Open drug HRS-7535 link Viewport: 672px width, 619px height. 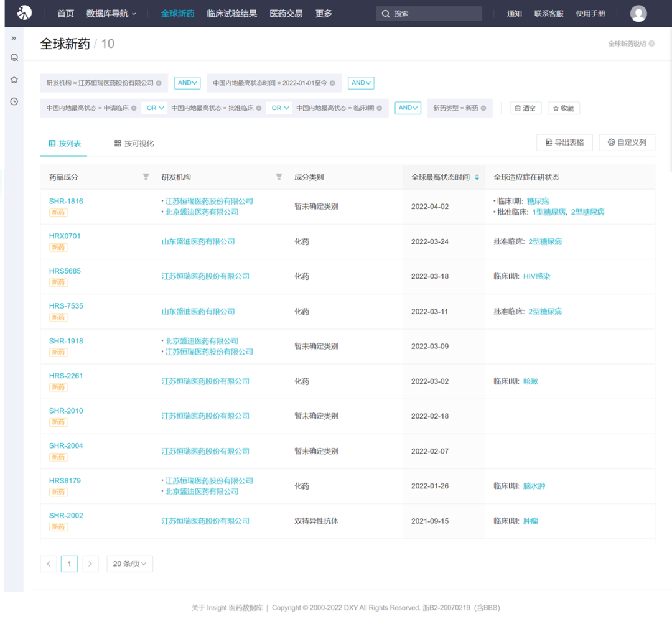pyautogui.click(x=66, y=306)
